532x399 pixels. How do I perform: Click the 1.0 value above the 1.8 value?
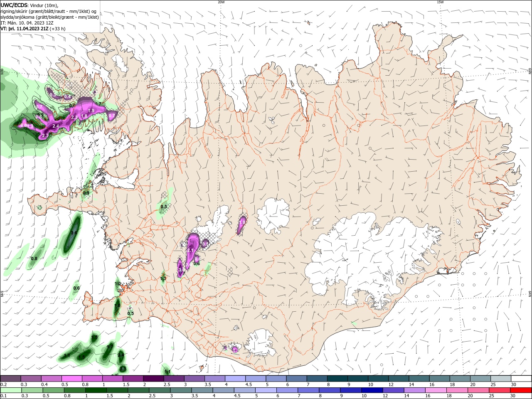tap(118, 283)
